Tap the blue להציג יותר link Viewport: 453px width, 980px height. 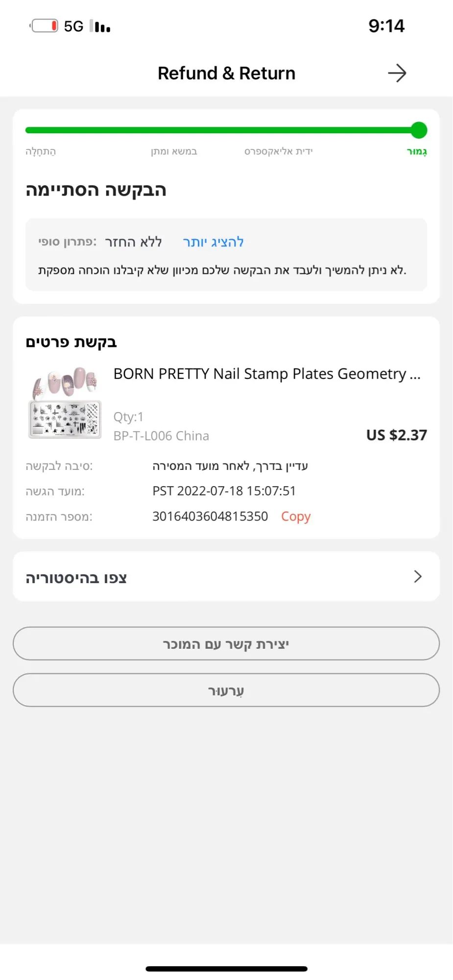(213, 242)
